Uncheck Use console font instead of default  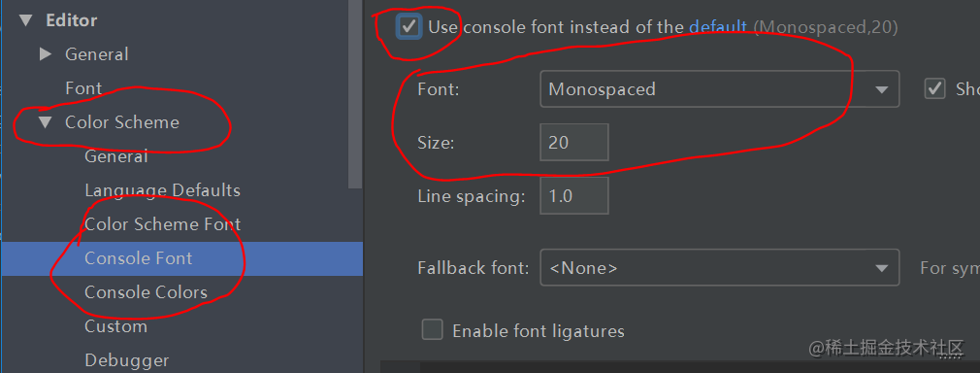(x=408, y=27)
